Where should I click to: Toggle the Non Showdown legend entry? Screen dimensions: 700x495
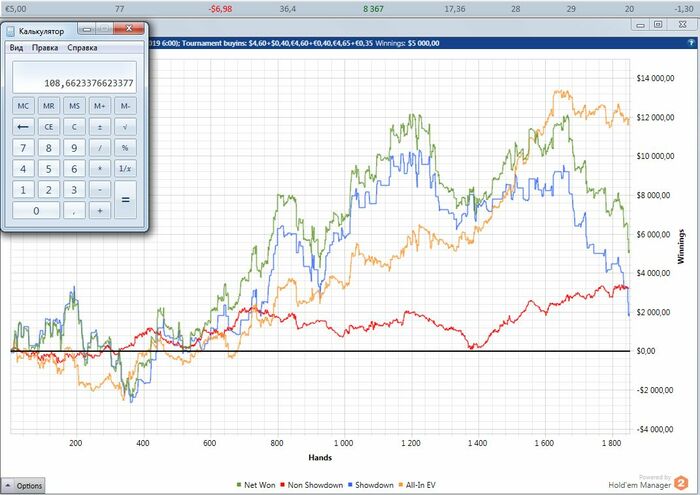(312, 485)
